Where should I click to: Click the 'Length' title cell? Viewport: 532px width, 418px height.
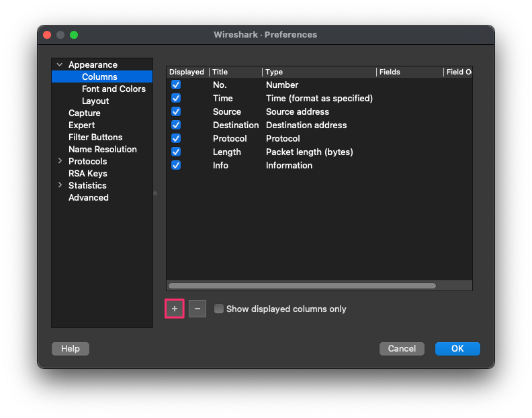(227, 152)
